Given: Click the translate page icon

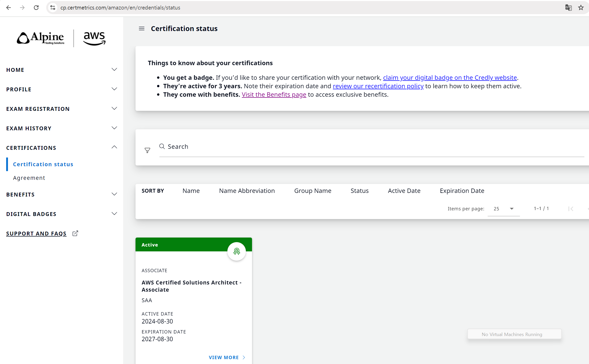Looking at the screenshot, I should click(568, 8).
